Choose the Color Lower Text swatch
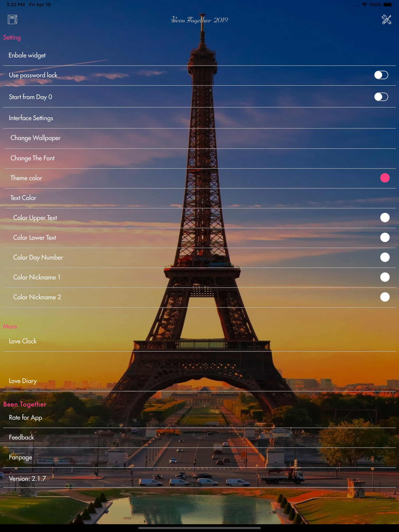The image size is (399, 532). click(385, 238)
